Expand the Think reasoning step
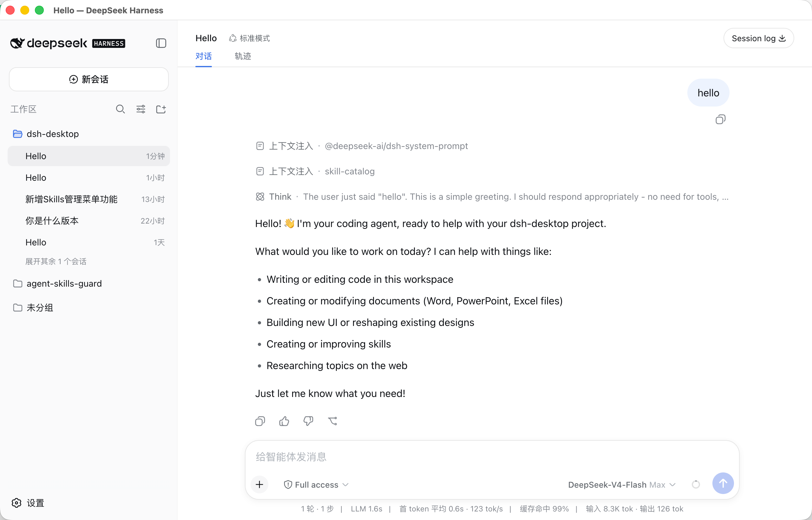 (492, 197)
